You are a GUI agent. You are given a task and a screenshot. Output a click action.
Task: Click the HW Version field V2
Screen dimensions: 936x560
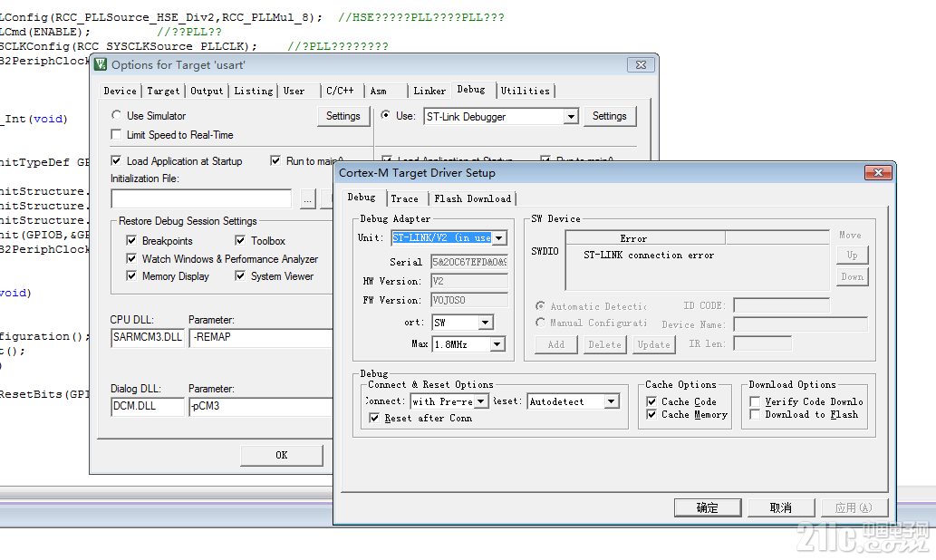(x=469, y=281)
